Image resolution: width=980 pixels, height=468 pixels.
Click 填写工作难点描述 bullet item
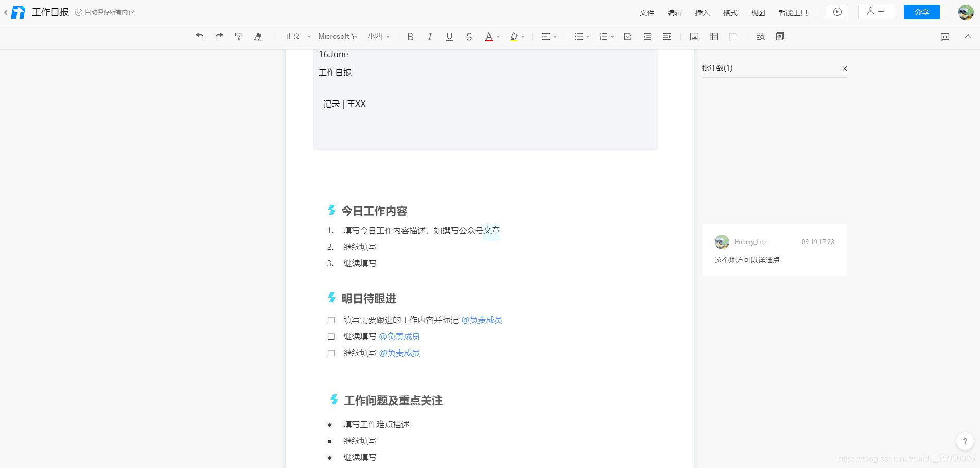tap(376, 425)
